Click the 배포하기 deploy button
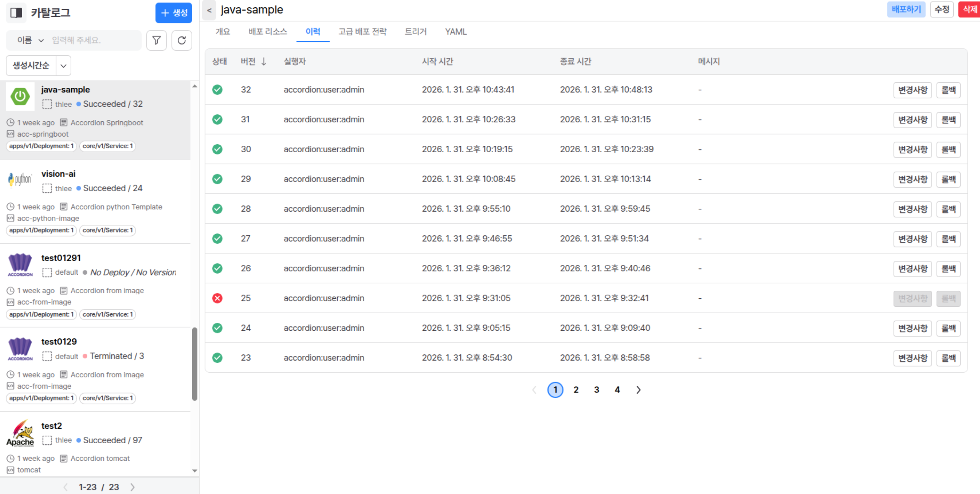 coord(906,9)
